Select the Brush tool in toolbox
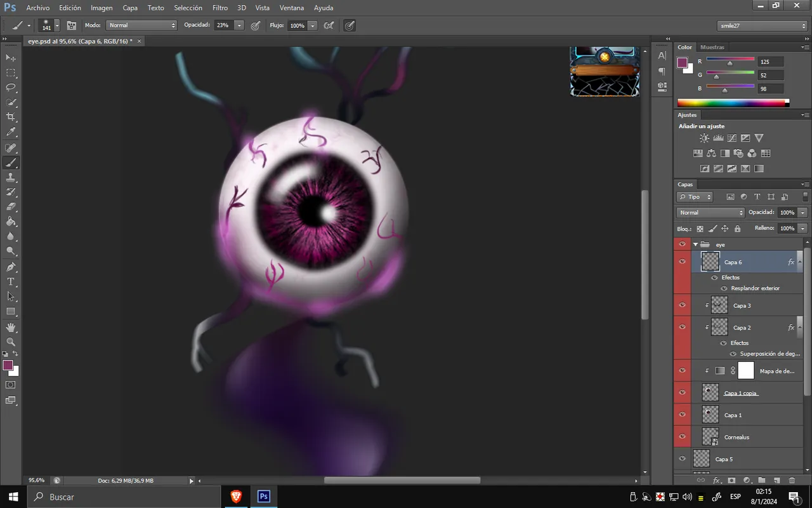The height and width of the screenshot is (508, 812). pyautogui.click(x=11, y=163)
